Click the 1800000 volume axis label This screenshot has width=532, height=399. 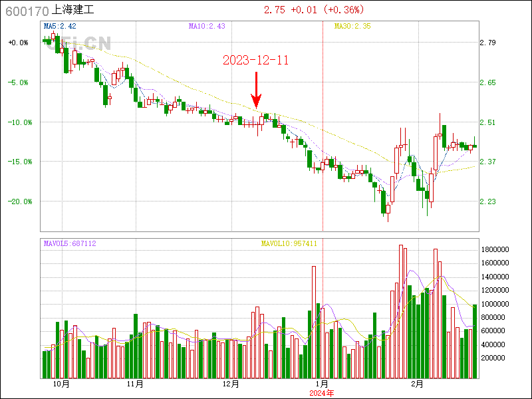[495, 249]
